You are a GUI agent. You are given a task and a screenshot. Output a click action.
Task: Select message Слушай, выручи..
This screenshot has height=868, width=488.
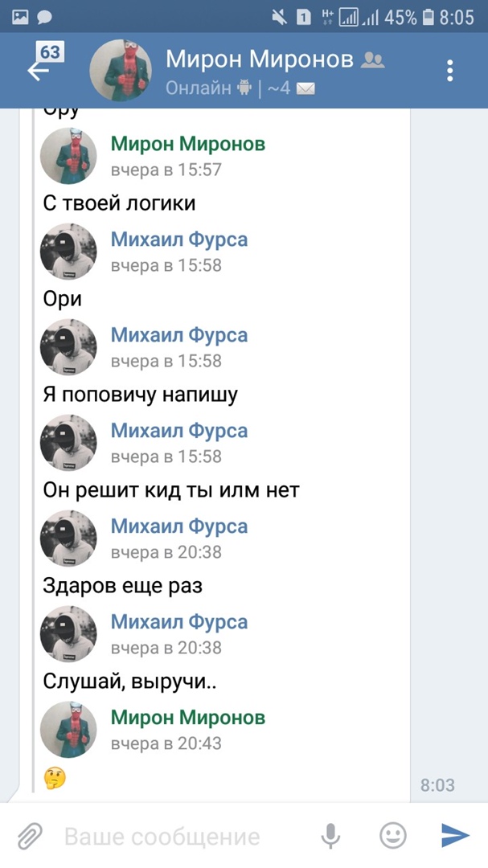(x=129, y=682)
